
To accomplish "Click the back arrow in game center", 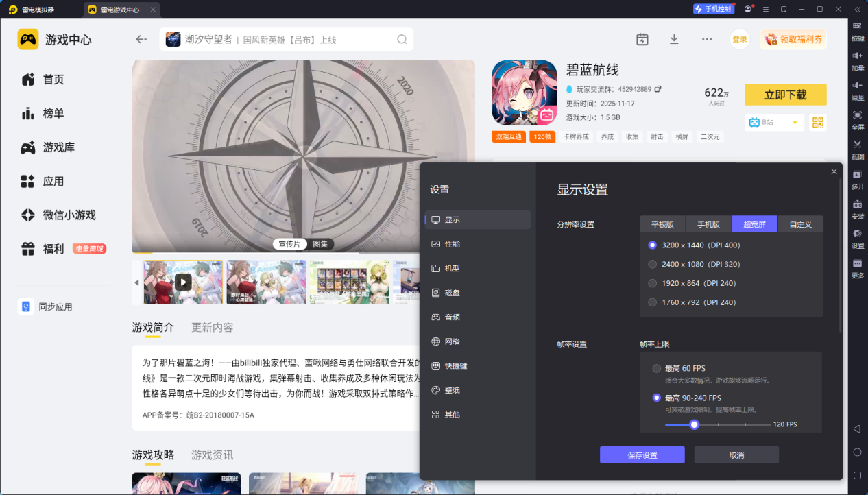I will pos(141,39).
